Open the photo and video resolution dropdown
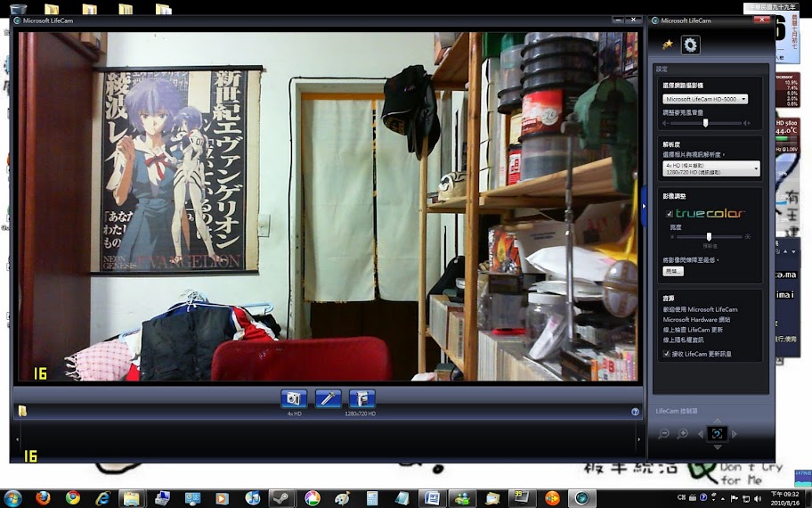The width and height of the screenshot is (812, 508). click(711, 168)
